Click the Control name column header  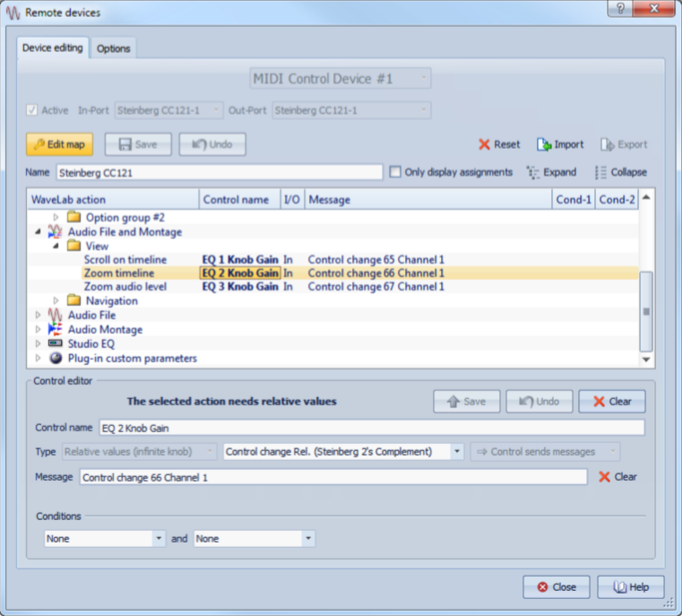click(x=239, y=200)
